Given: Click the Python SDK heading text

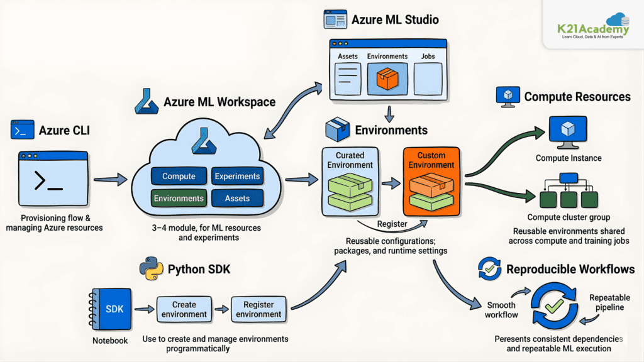Looking at the screenshot, I should (199, 269).
